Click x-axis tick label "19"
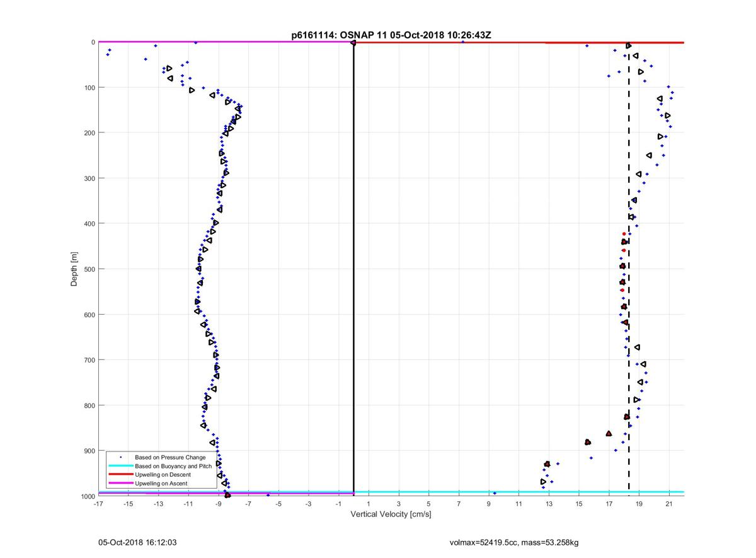The image size is (756, 558). pos(639,504)
